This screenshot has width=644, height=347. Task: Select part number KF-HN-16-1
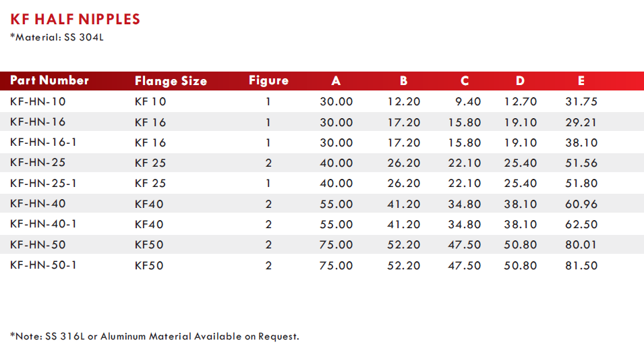click(44, 142)
